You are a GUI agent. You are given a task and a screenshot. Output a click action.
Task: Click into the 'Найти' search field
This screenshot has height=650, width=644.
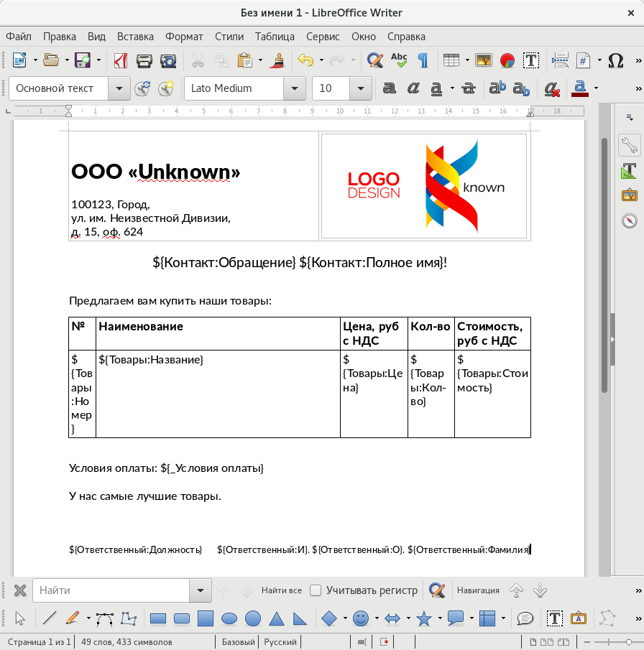pos(111,590)
